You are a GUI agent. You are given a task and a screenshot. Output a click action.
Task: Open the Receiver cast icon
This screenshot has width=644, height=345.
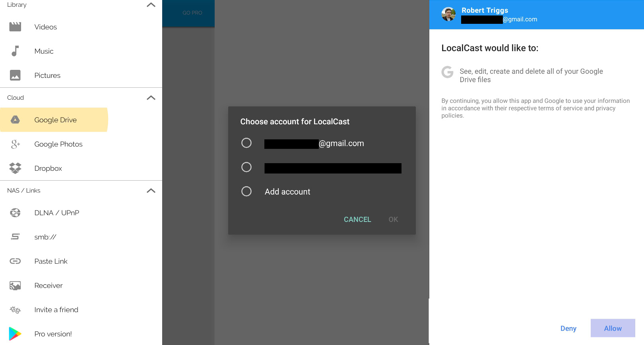coord(15,285)
